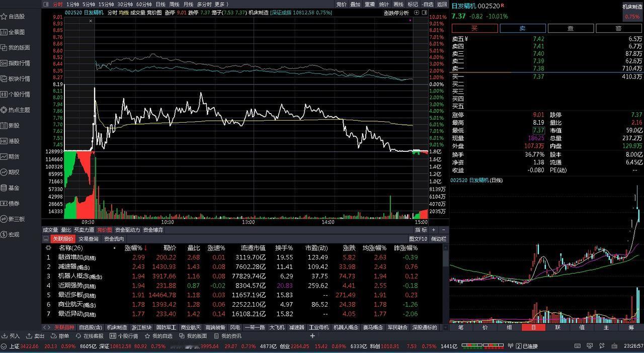Toggle the 侧边栏 side panel

(x=438, y=239)
